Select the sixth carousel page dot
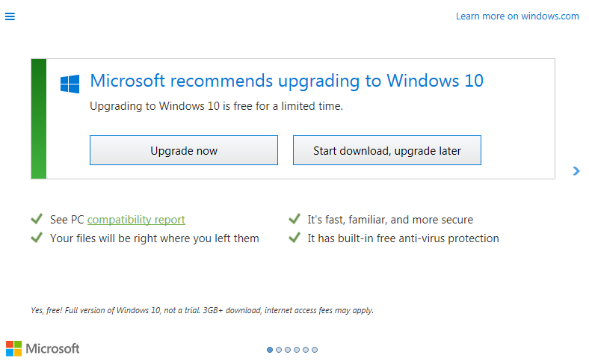589x364 pixels. pos(315,350)
